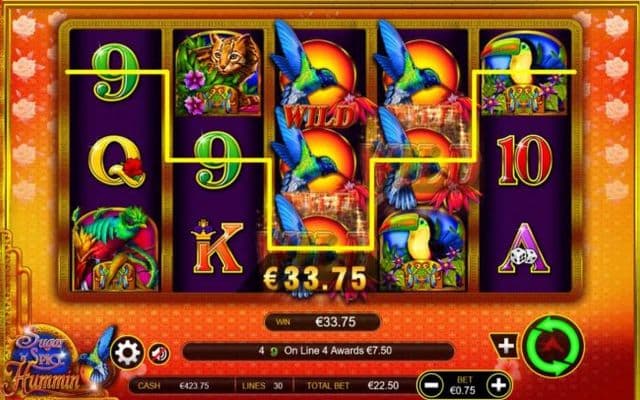
Task: Expand the plus tab beside the spin button
Action: point(505,346)
